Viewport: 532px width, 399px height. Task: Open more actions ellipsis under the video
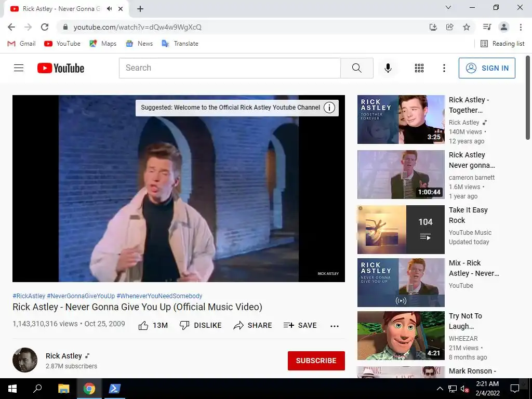point(334,326)
